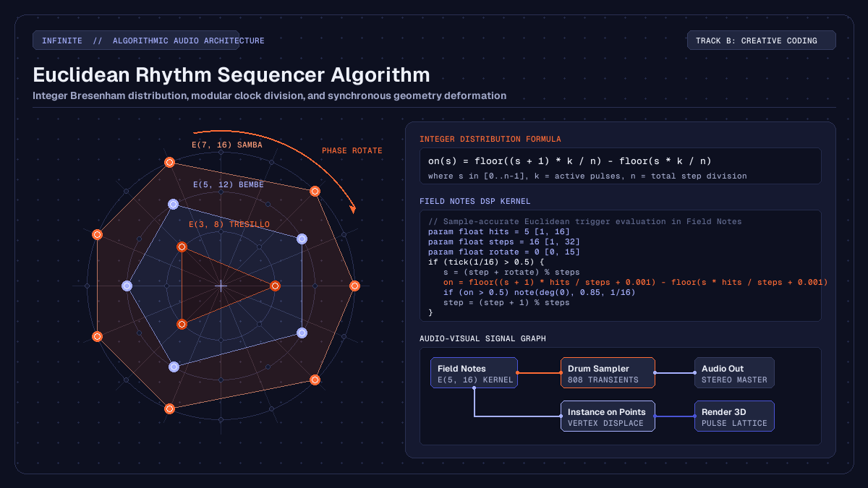Click the 'step = (step + 1) % steps' line

point(506,302)
